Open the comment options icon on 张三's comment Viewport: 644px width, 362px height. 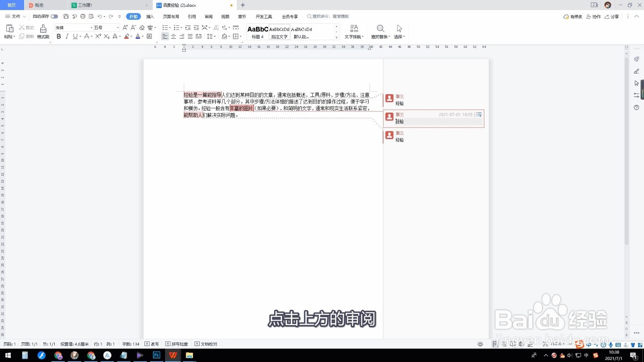[x=479, y=115]
